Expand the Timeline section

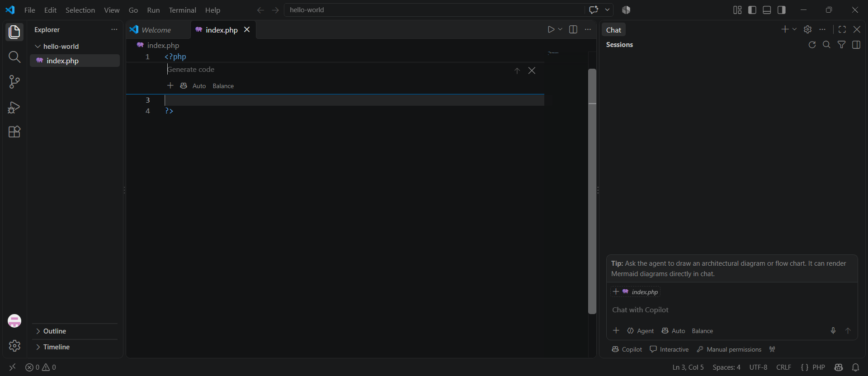(x=75, y=347)
